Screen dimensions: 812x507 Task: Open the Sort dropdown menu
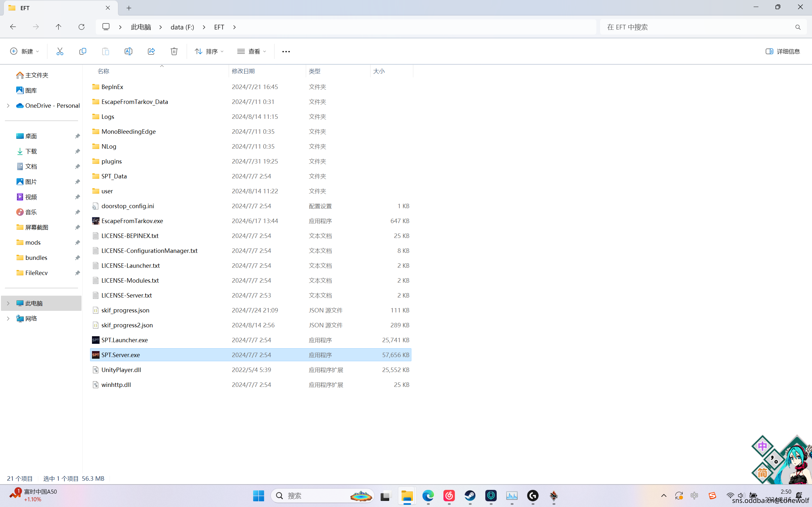pos(209,51)
